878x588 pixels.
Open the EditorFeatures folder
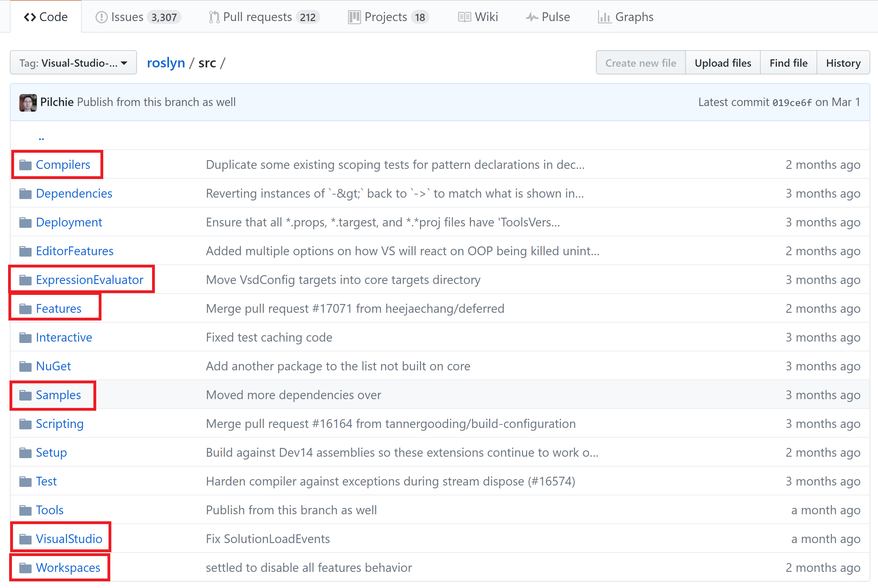[75, 251]
